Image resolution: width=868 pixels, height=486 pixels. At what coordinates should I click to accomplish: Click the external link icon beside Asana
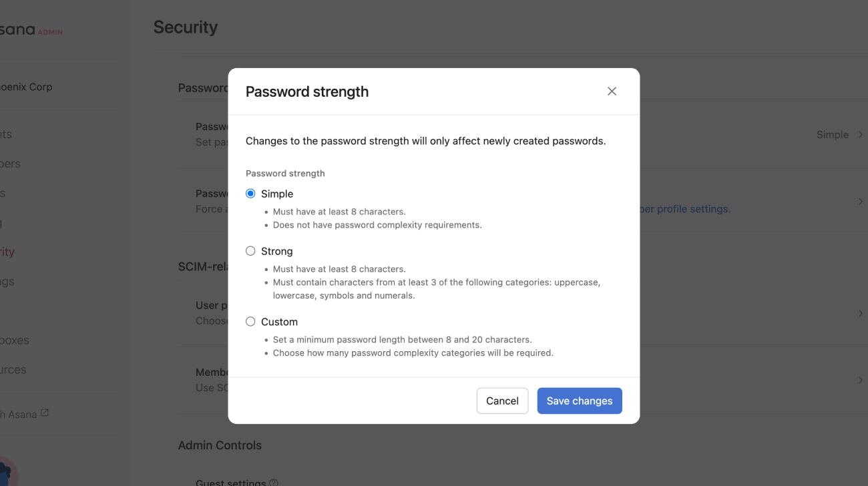pos(44,413)
